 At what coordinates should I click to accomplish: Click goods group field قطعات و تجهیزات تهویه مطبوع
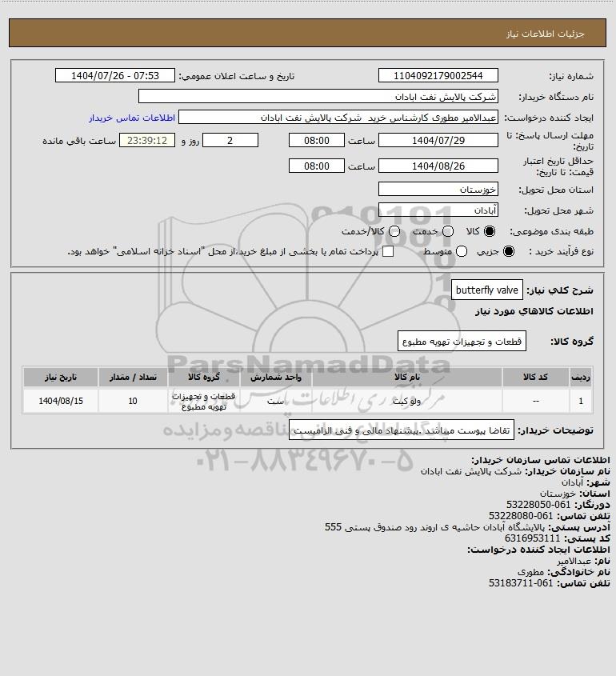[x=462, y=342]
